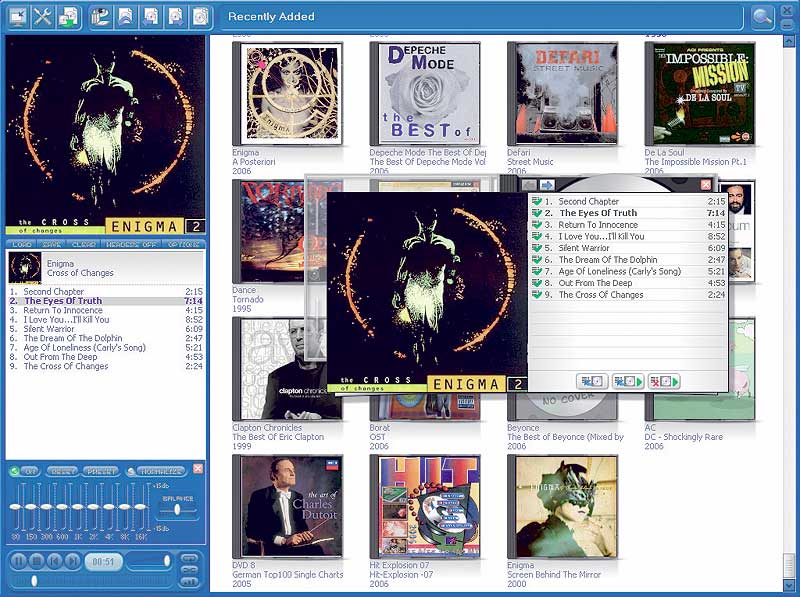Toggle the Normalize option in the equalizer
Screen dimensions: 800x597
pos(155,471)
